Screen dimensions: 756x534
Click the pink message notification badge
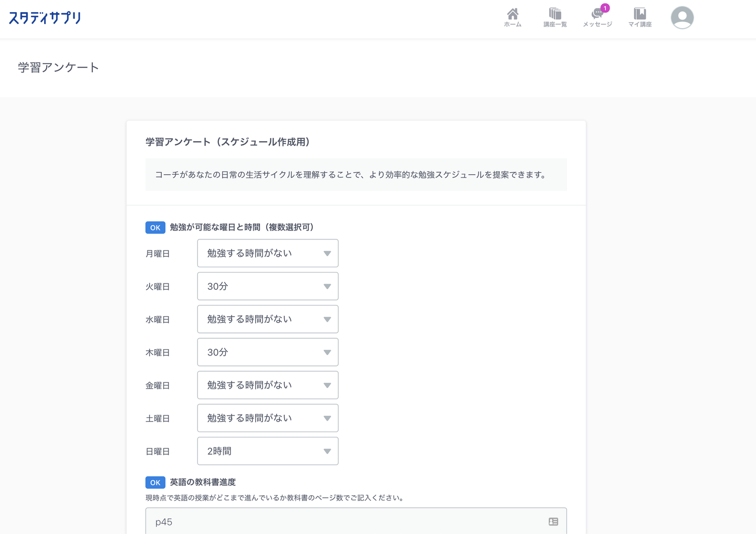point(605,8)
